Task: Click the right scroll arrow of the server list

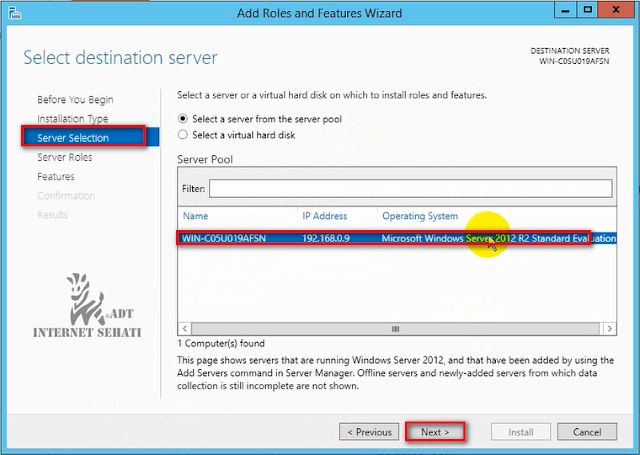Action: tap(609, 328)
